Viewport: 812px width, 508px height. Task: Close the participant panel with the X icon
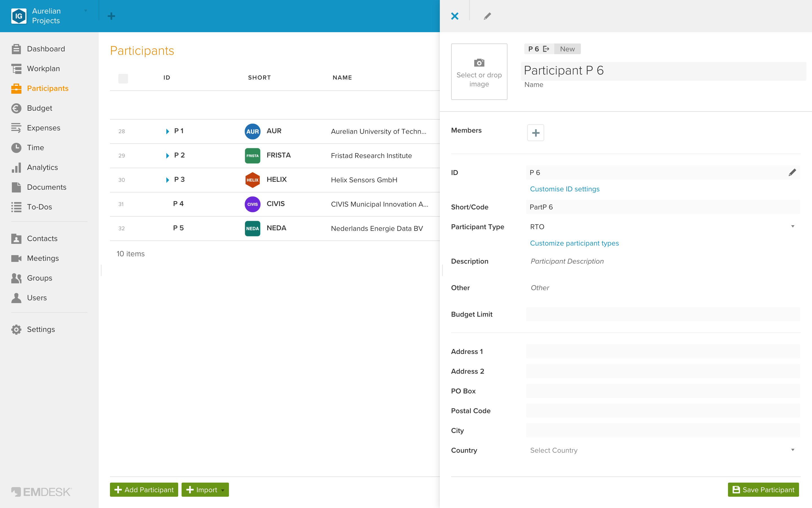coord(455,16)
